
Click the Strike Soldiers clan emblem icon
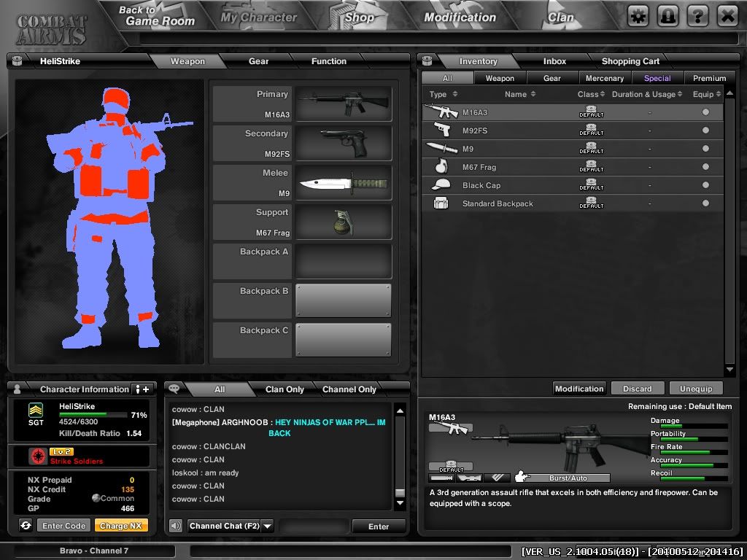37,456
